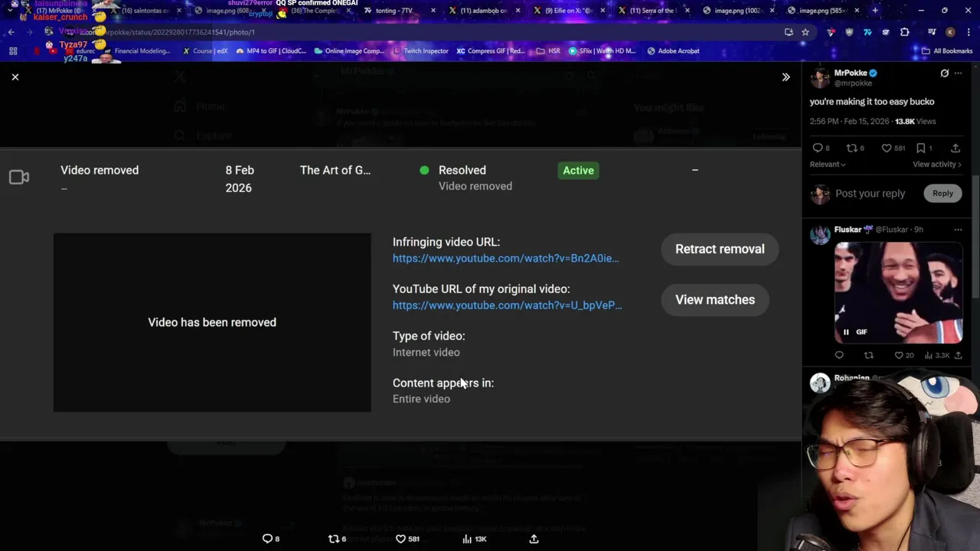The width and height of the screenshot is (980, 551).
Task: Repost Fluskar's comment
Action: 868,355
